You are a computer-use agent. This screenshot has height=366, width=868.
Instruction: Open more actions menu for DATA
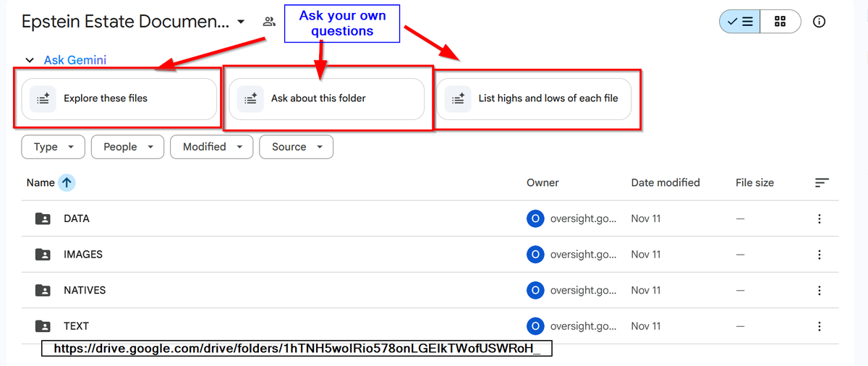(820, 218)
